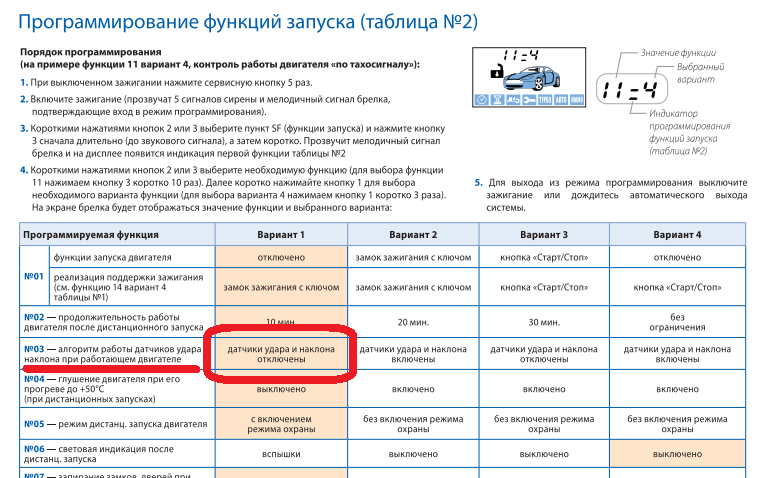Click 'отключено' in Вариант 4 of функции запуска
769x478 pixels.
[x=677, y=257]
